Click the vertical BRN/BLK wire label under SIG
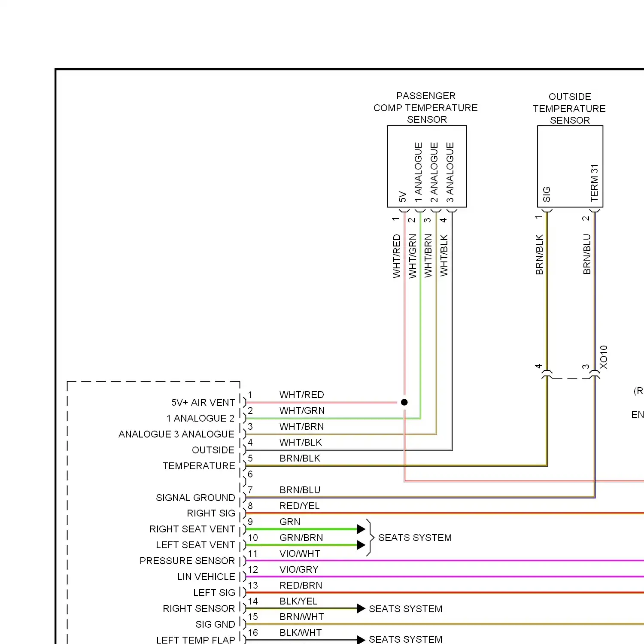The height and width of the screenshot is (644, 644). click(x=539, y=255)
